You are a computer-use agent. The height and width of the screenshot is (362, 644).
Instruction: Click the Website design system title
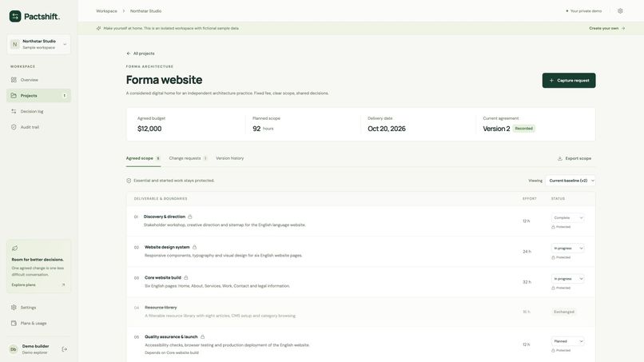pos(167,247)
